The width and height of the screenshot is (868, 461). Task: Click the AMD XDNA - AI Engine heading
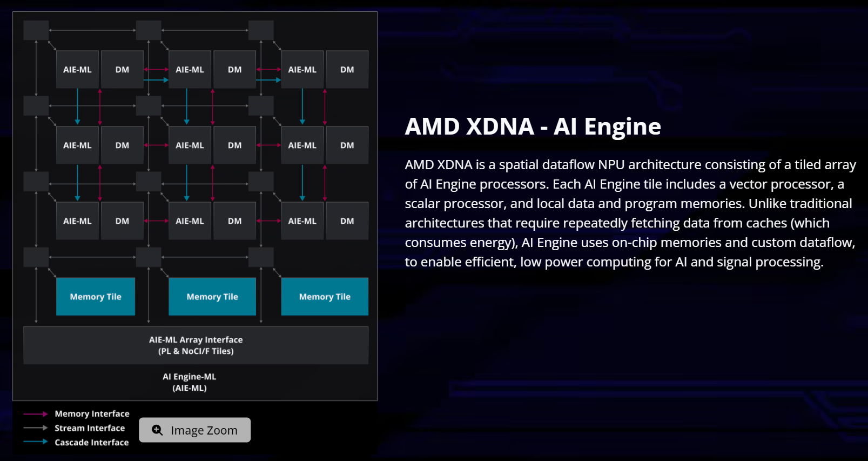click(x=533, y=126)
